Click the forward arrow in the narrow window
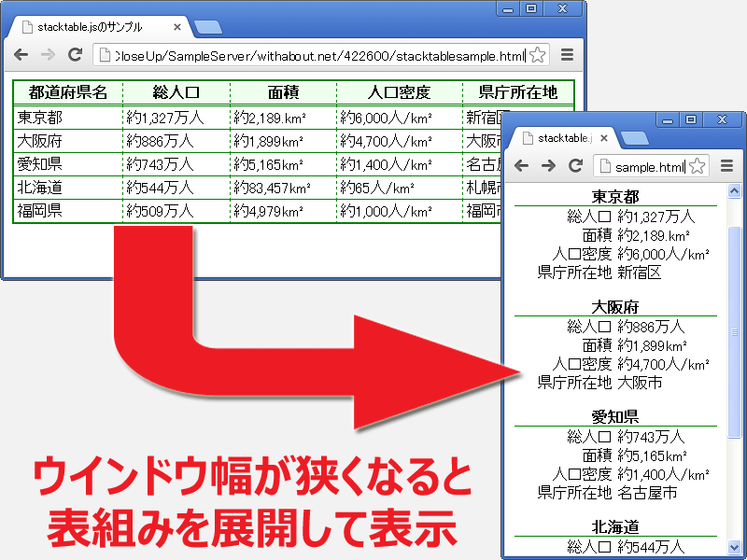This screenshot has height=560, width=747. tap(547, 165)
